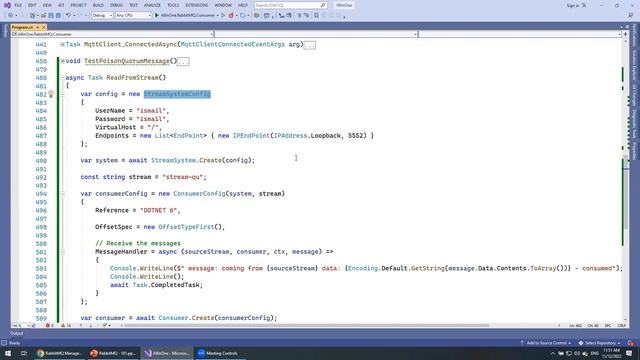Click the "stream-qu" string literal

(x=182, y=177)
